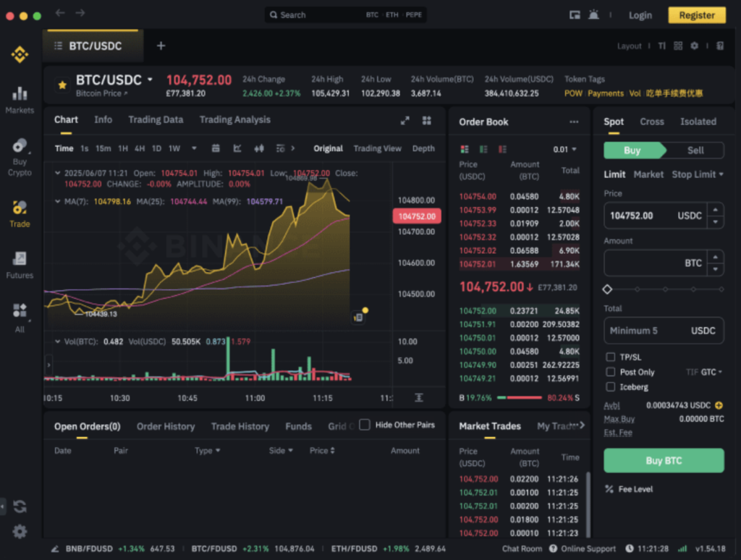Tick the Post Only checkbox

click(611, 372)
